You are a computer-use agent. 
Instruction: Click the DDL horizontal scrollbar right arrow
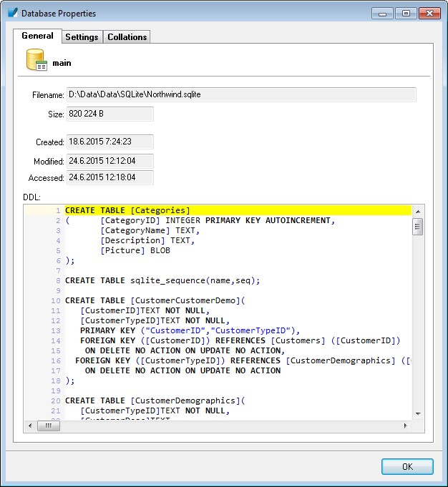405,425
